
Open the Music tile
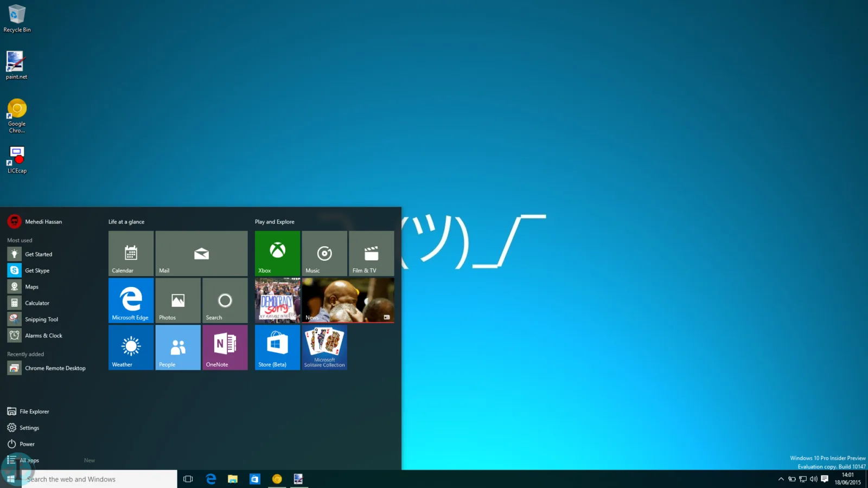pyautogui.click(x=324, y=253)
